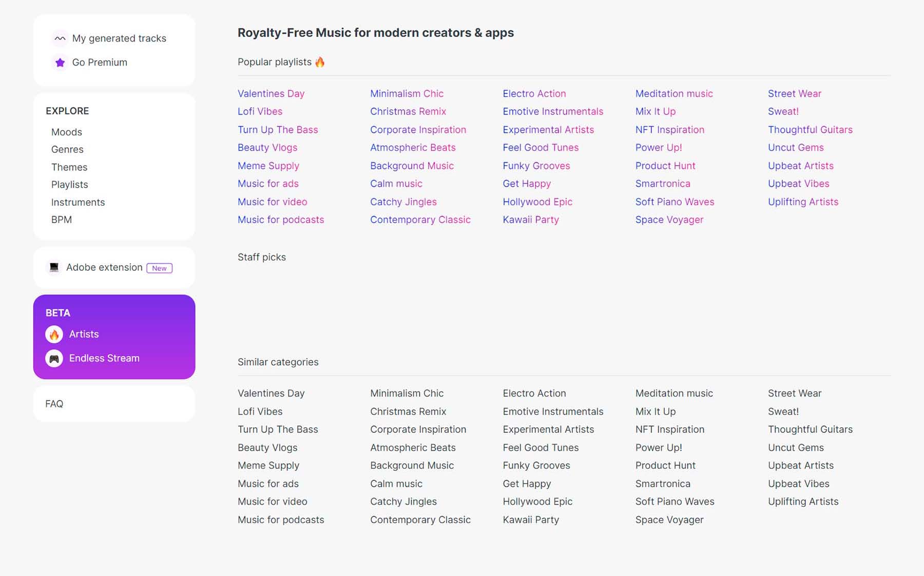924x576 pixels.
Task: Select Instruments under Explore
Action: point(78,202)
